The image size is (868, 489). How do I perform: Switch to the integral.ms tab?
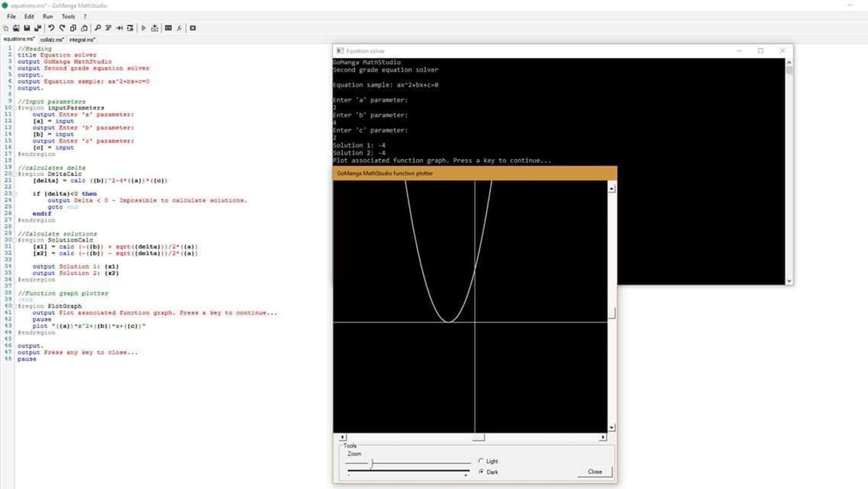[82, 40]
